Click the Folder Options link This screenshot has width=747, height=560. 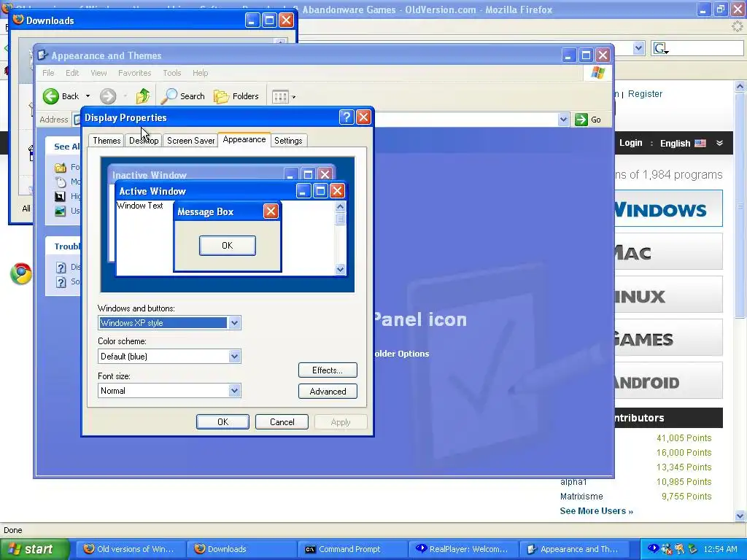point(402,354)
